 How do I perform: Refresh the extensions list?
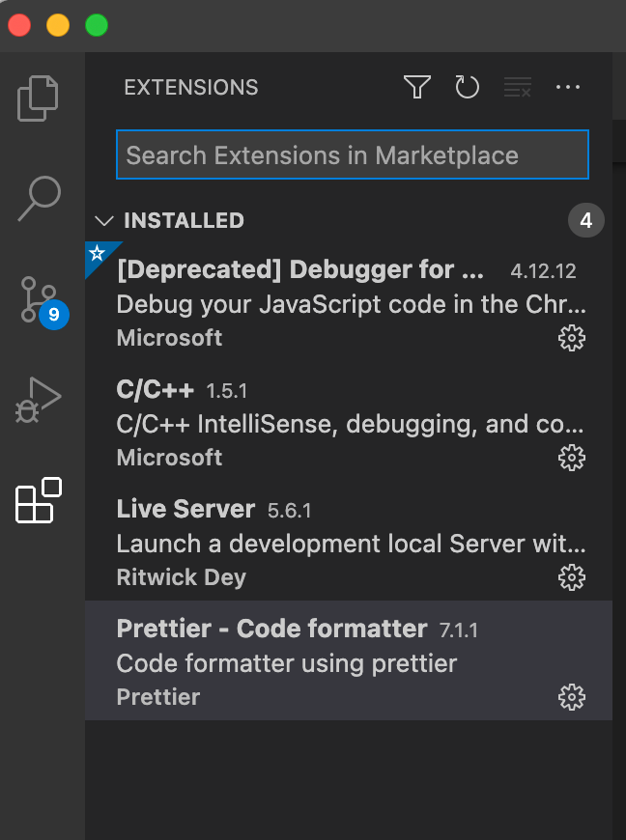click(467, 87)
